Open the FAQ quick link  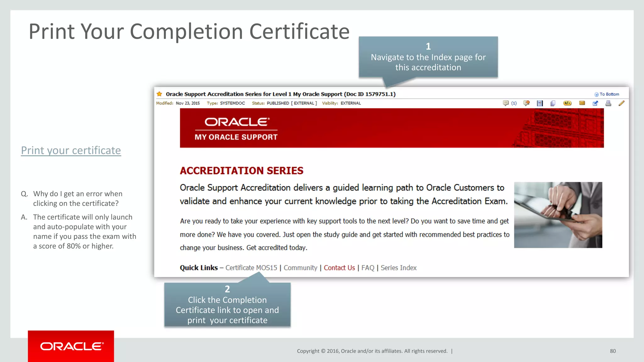click(368, 268)
